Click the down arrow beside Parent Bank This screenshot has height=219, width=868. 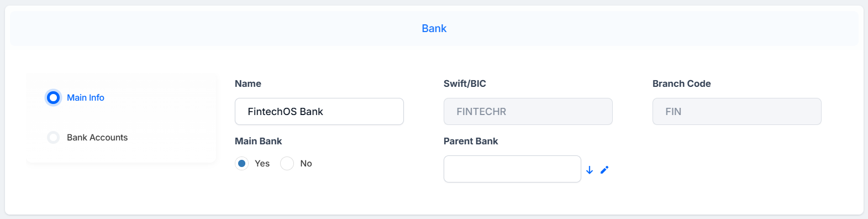[590, 170]
